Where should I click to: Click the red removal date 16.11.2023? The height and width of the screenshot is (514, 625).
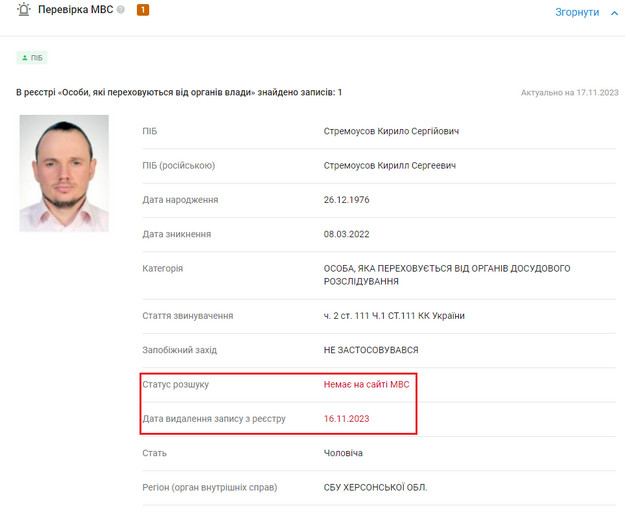click(346, 418)
